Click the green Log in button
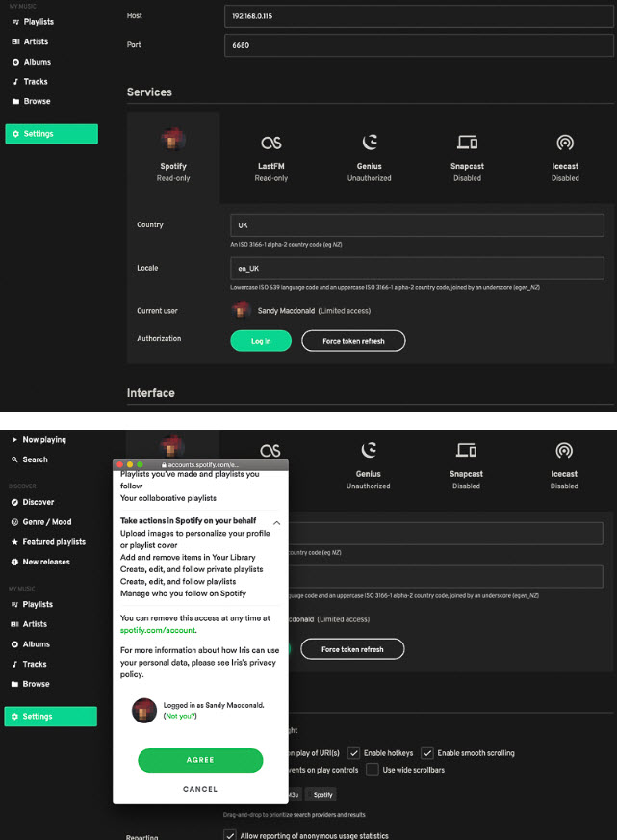Image resolution: width=617 pixels, height=840 pixels. pos(261,341)
